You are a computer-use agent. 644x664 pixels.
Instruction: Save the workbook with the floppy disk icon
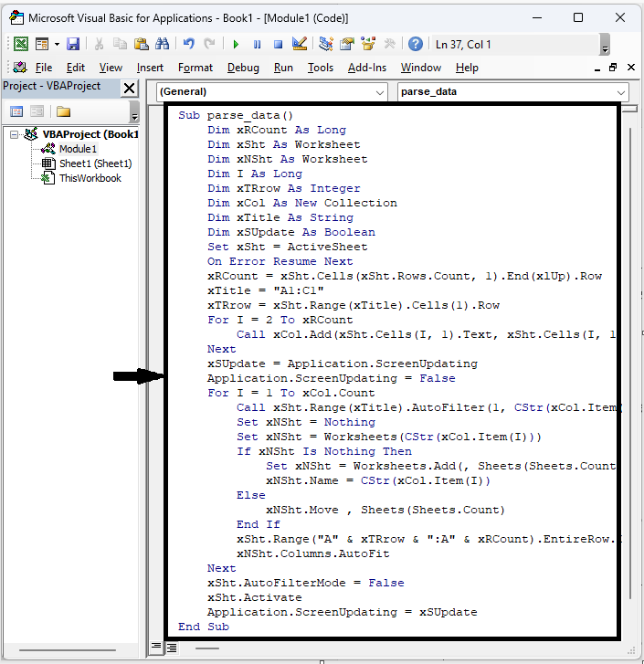(73, 44)
